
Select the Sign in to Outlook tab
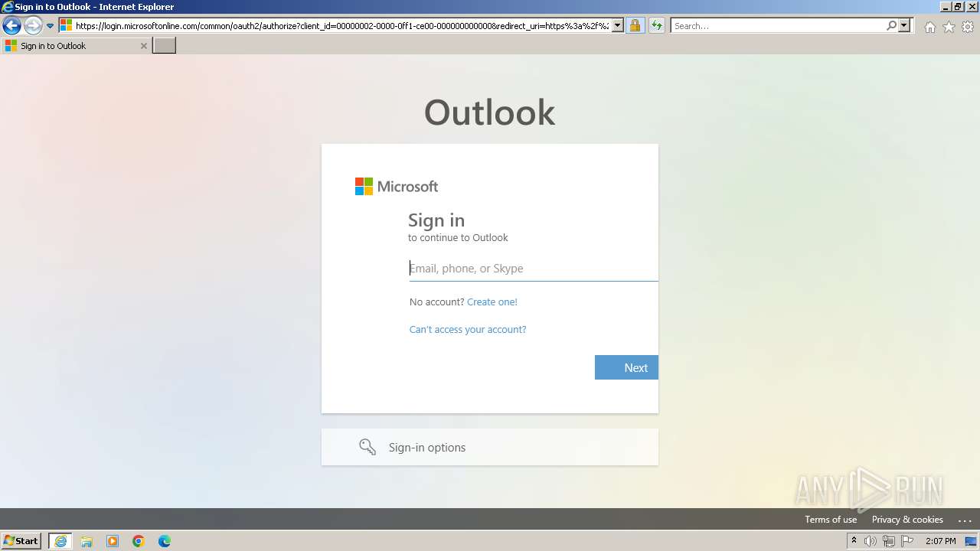click(x=75, y=46)
